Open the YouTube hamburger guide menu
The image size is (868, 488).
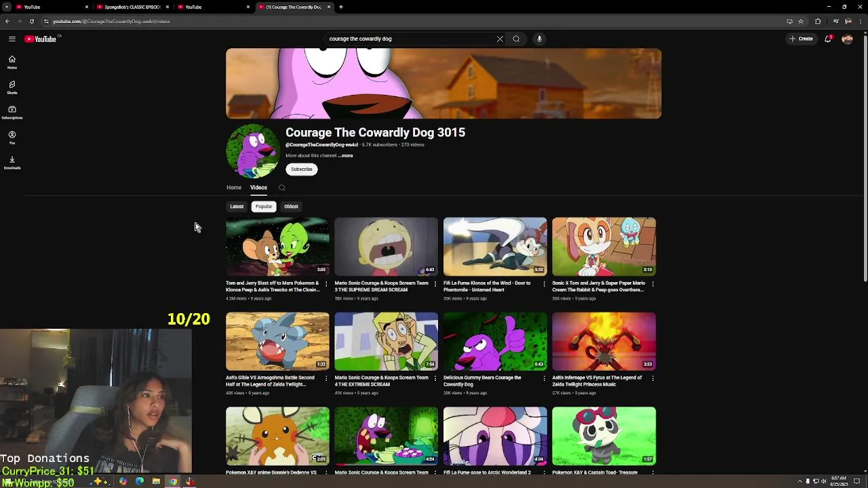click(x=12, y=39)
